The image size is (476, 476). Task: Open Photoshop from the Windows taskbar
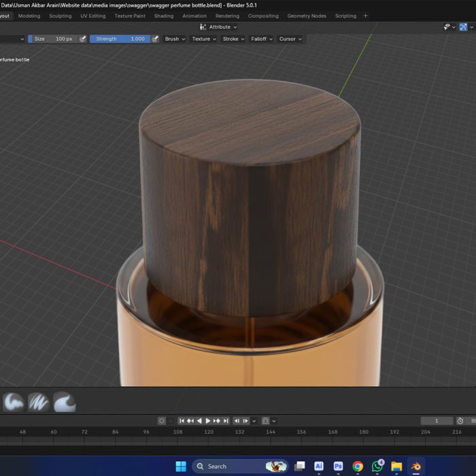point(338,466)
